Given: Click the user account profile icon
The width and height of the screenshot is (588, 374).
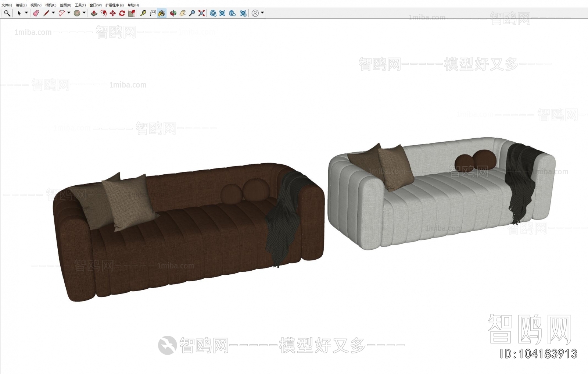Looking at the screenshot, I should click(x=255, y=13).
